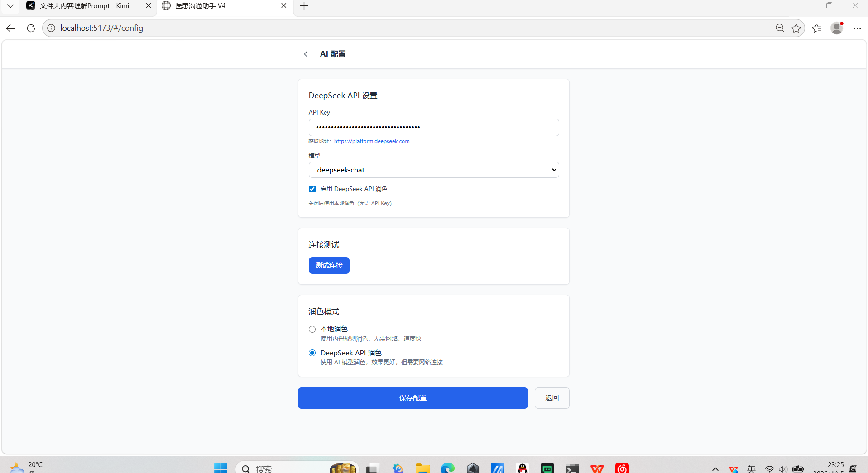Viewport: 868px width, 473px height.
Task: Open browser settings and more menu
Action: pyautogui.click(x=857, y=28)
